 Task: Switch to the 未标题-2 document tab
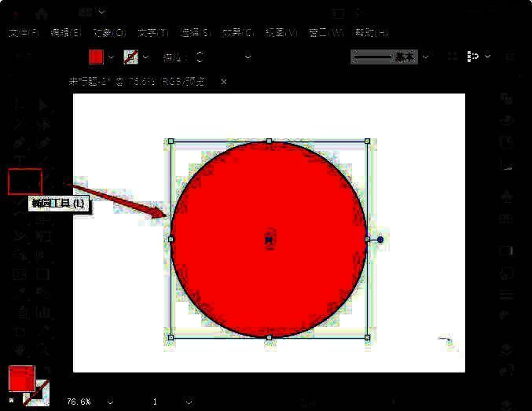click(138, 82)
